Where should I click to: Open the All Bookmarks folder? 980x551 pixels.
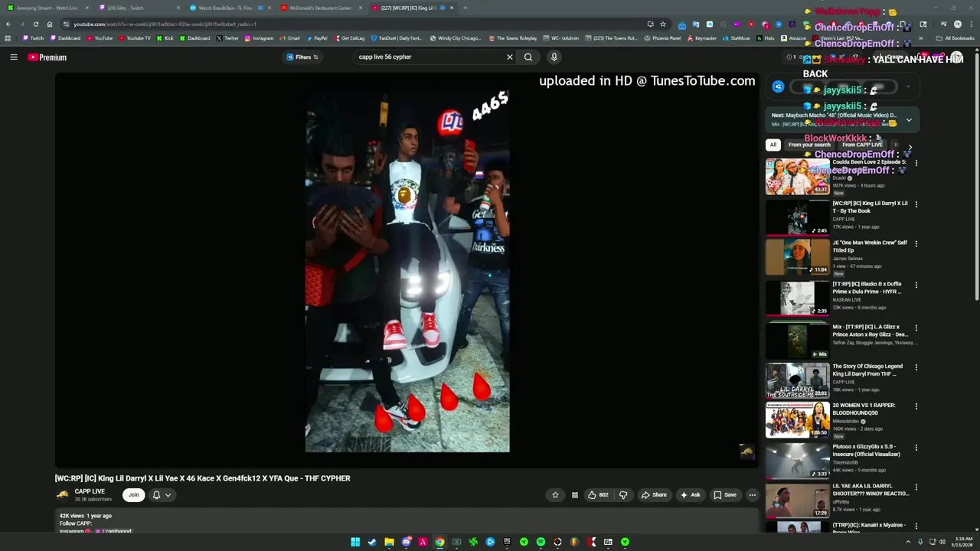click(x=955, y=38)
